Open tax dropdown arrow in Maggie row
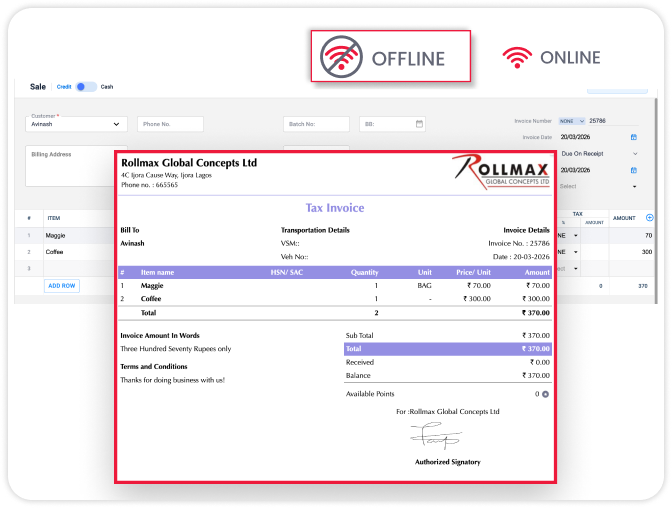The height and width of the screenshot is (508, 672). [576, 235]
